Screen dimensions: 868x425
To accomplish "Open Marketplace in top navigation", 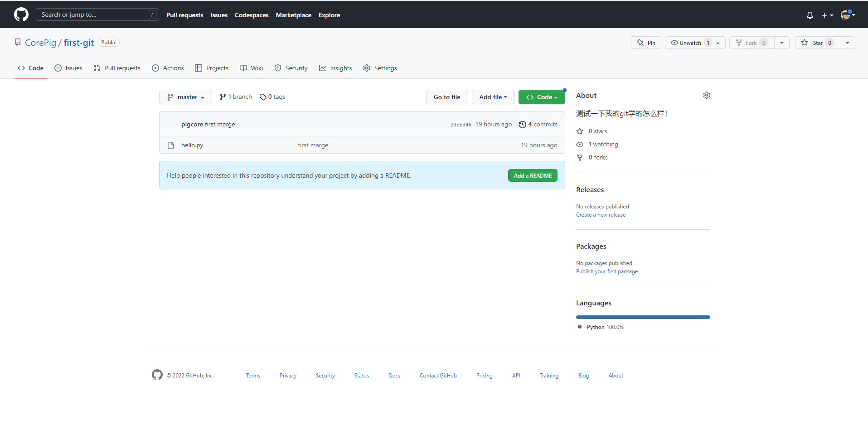I will point(293,15).
